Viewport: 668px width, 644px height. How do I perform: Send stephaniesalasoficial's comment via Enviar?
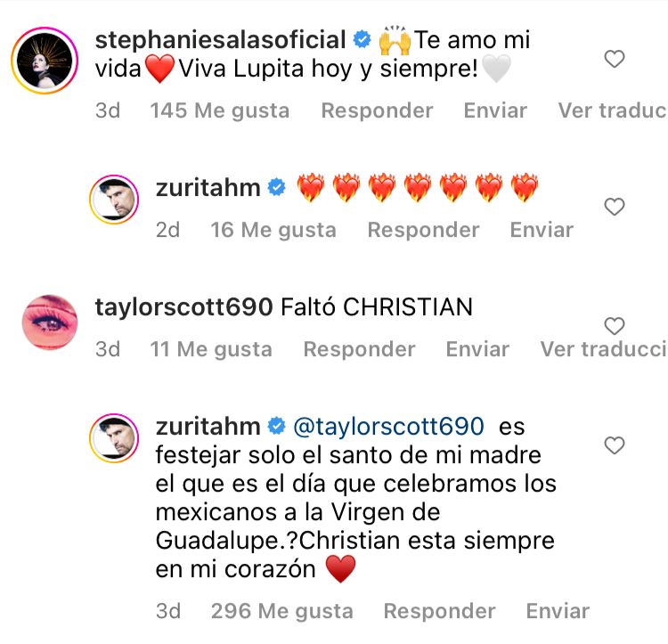point(495,110)
